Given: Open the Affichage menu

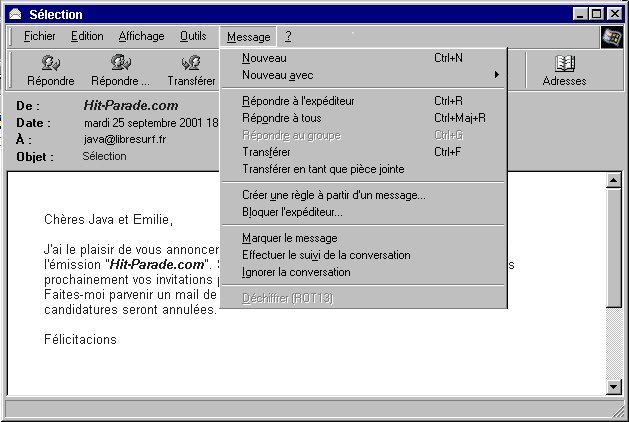Looking at the screenshot, I should click(141, 37).
